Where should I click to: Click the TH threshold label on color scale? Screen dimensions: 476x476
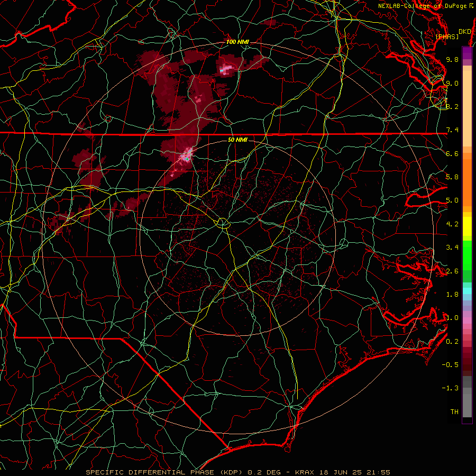pos(454,412)
